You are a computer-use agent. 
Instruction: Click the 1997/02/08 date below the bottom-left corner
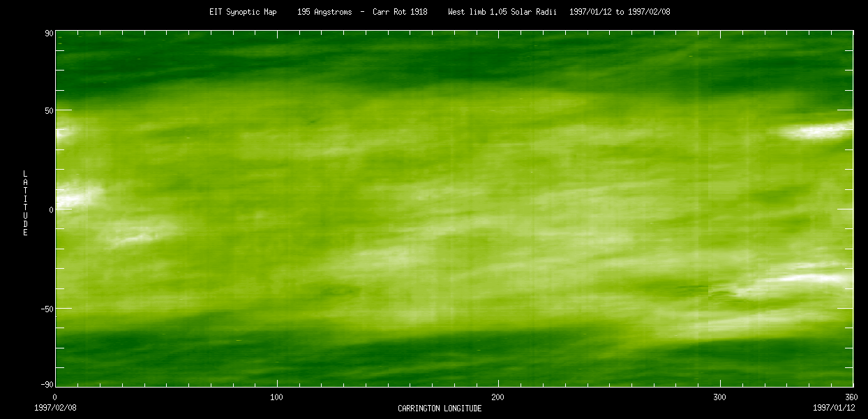(54, 407)
